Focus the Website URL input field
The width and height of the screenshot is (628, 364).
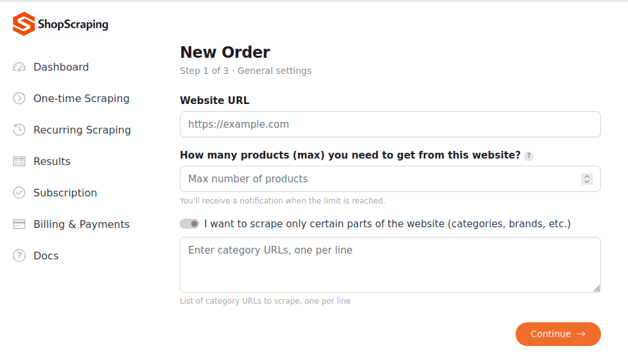coord(390,124)
